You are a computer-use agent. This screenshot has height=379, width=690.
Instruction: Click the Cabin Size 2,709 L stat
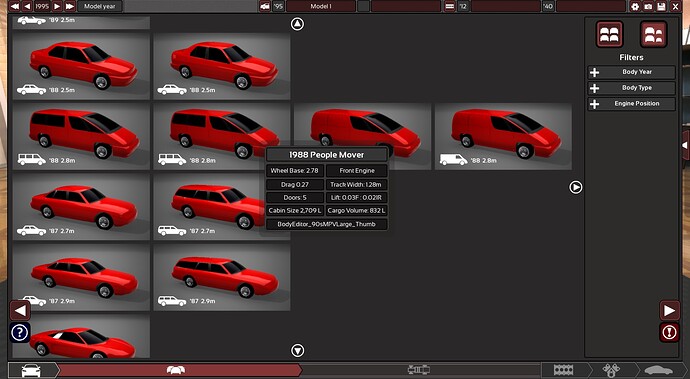click(x=294, y=211)
